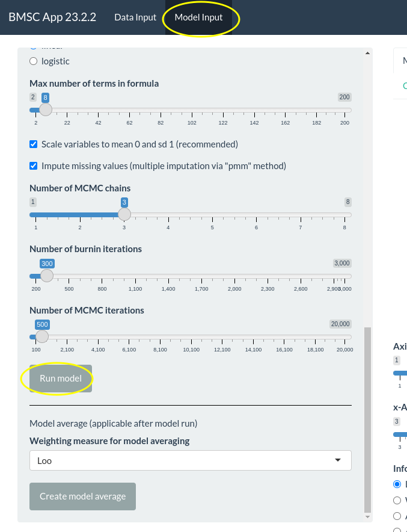Click the BMSC App 23.2.2 title
Viewport: 407px width, 532px height.
52,17
